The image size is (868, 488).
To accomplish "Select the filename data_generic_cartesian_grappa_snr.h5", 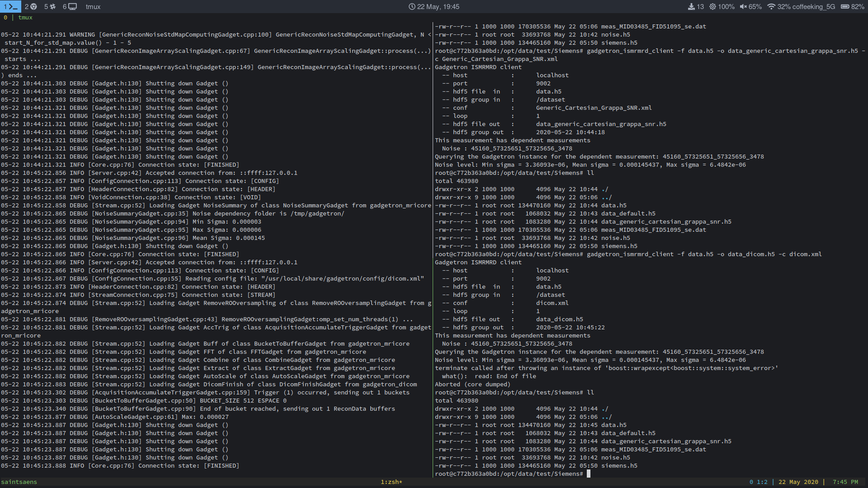I will click(x=666, y=221).
